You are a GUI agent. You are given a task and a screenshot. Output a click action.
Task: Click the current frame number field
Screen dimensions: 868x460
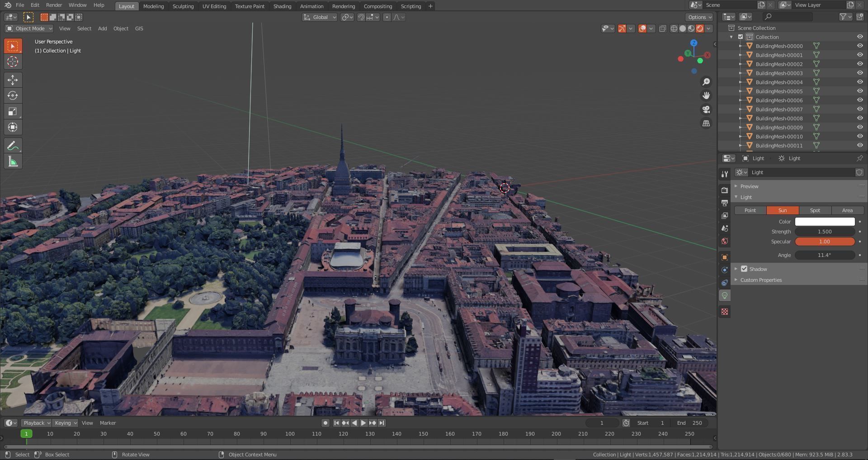602,423
